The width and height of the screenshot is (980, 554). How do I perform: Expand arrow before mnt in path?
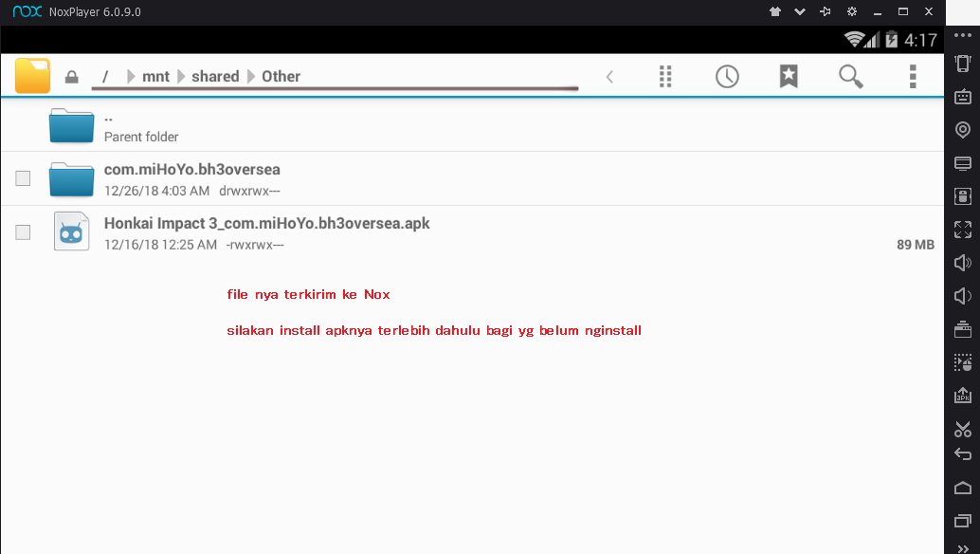[131, 76]
